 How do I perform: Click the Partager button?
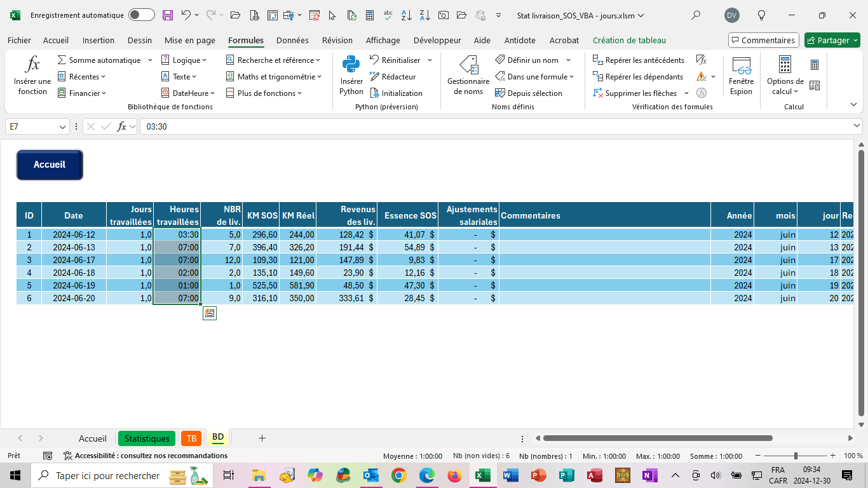click(x=832, y=40)
